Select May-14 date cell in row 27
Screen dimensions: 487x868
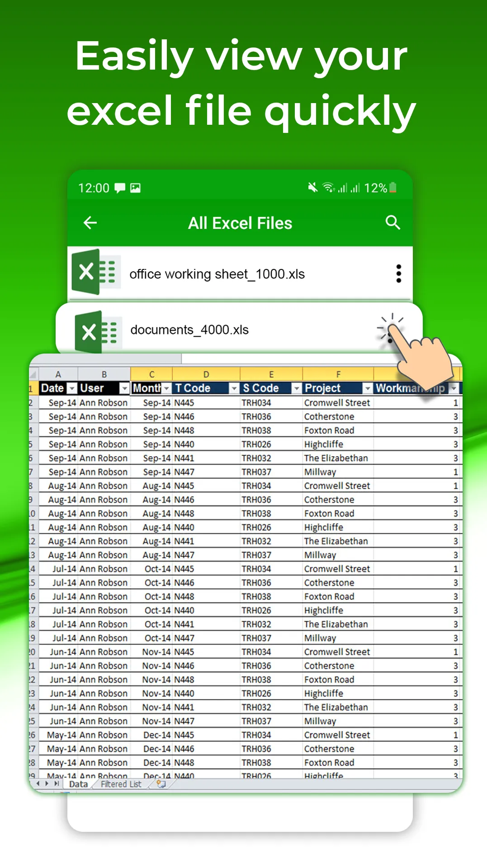pos(58,749)
